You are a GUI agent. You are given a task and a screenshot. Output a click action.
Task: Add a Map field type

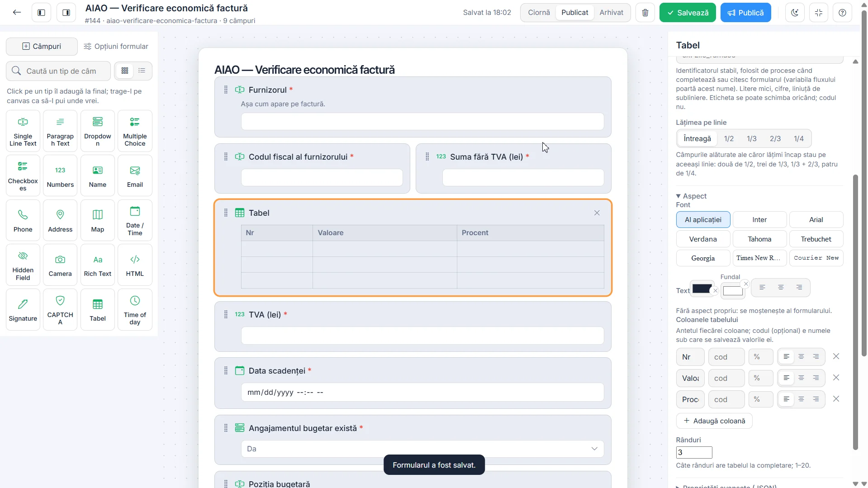pyautogui.click(x=98, y=221)
